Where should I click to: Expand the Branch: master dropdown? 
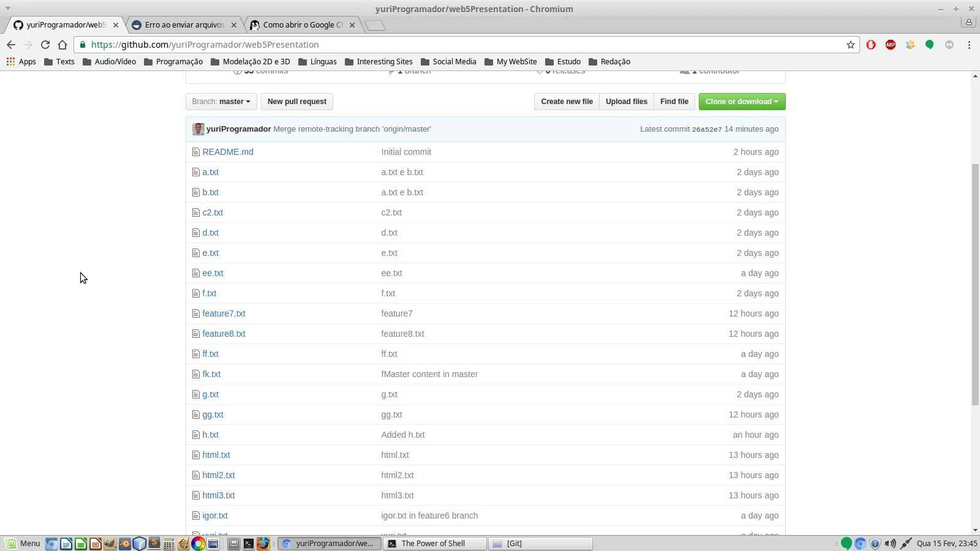click(221, 102)
